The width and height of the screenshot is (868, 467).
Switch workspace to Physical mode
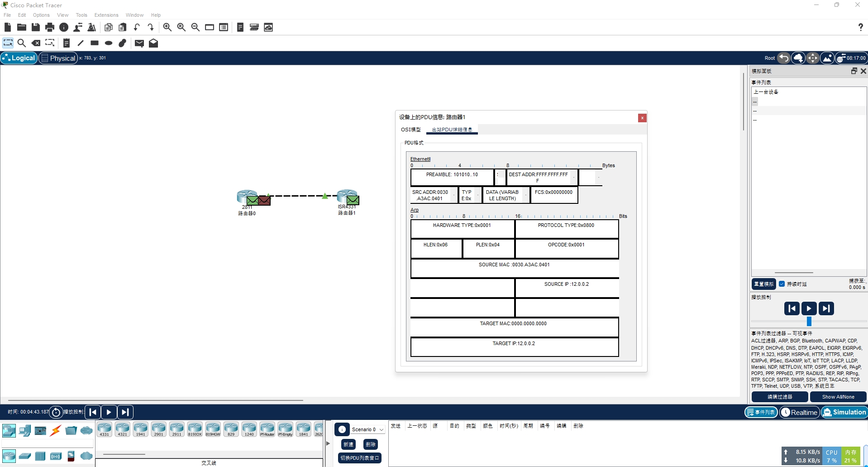(x=58, y=58)
